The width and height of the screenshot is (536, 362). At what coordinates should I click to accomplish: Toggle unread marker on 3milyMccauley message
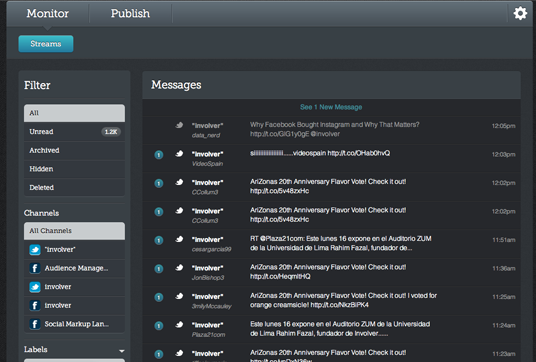(159, 297)
